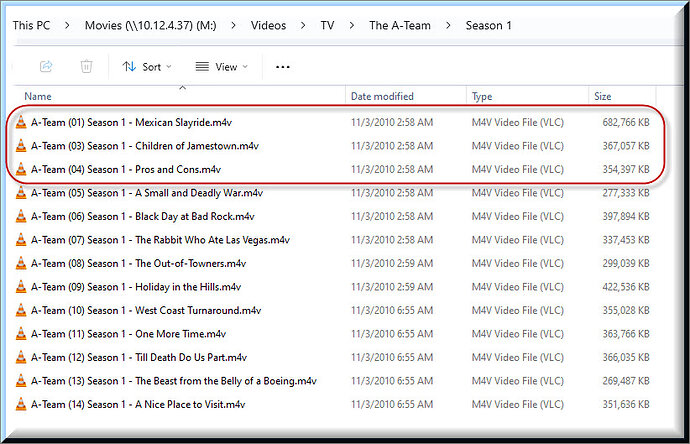Go to Videos folder in breadcrumb
Viewport: 690px width, 444px height.
point(268,26)
